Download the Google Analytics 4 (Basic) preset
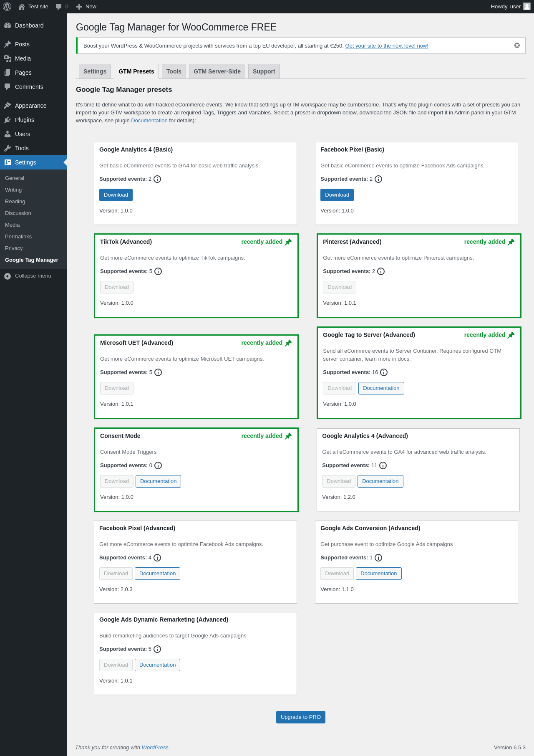Image resolution: width=534 pixels, height=756 pixels. click(116, 195)
